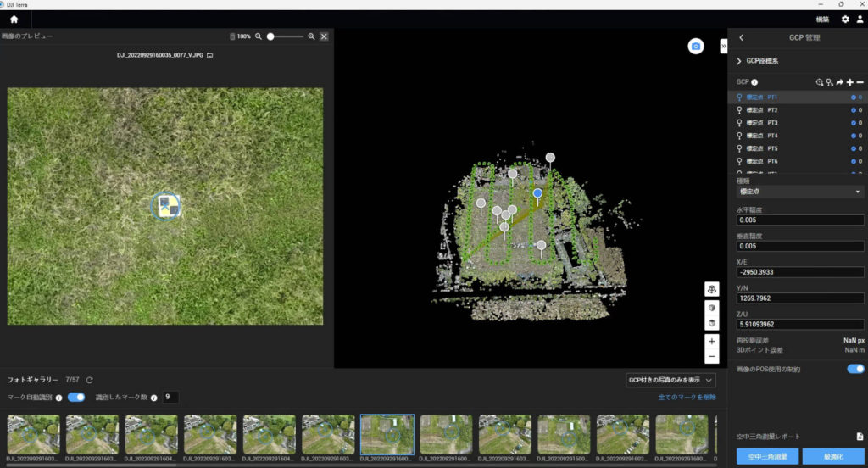Open GCP付きの写真のみを表示 filter dropdown
This screenshot has height=468, width=868.
click(x=670, y=381)
